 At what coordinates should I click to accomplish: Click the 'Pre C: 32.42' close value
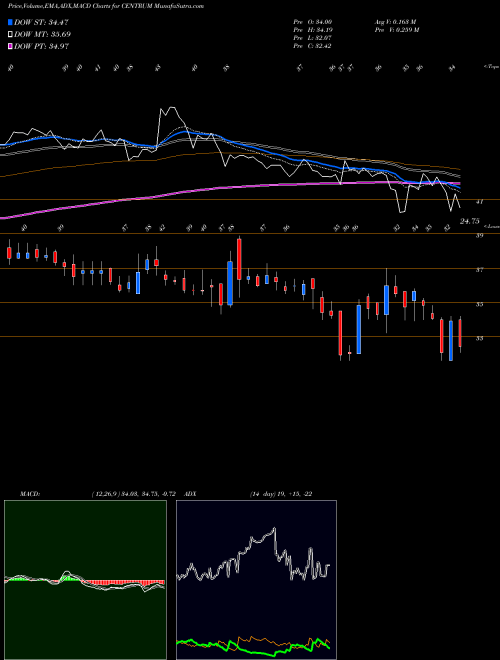(313, 46)
